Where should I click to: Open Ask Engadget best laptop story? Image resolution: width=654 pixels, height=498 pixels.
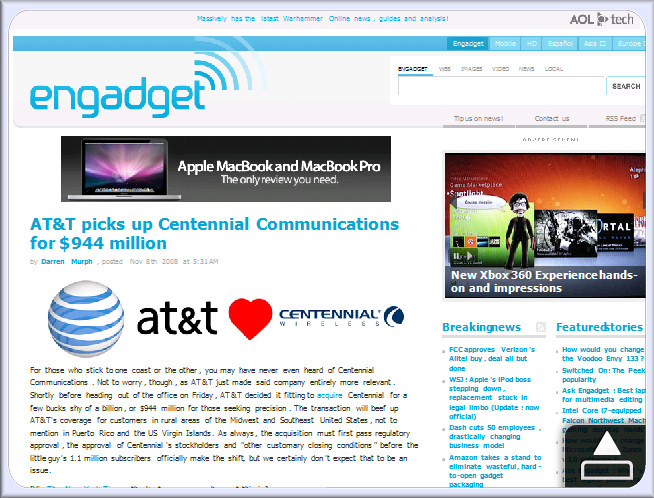click(x=603, y=395)
